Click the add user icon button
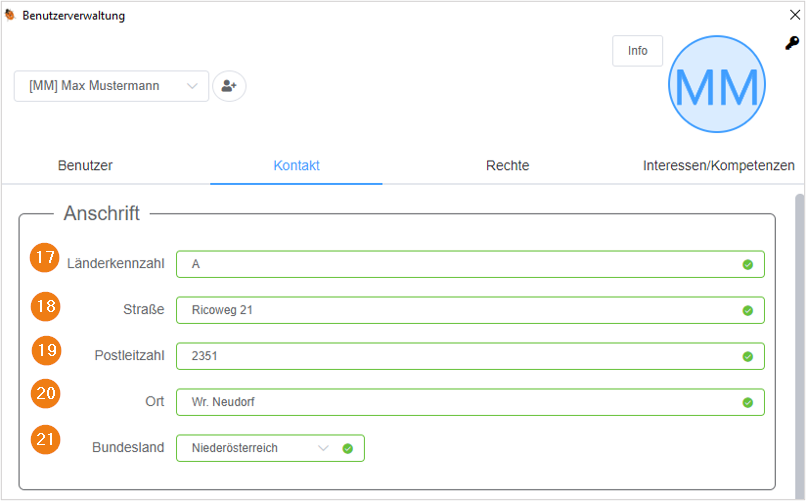Viewport: 806px width, 501px height. [x=229, y=86]
